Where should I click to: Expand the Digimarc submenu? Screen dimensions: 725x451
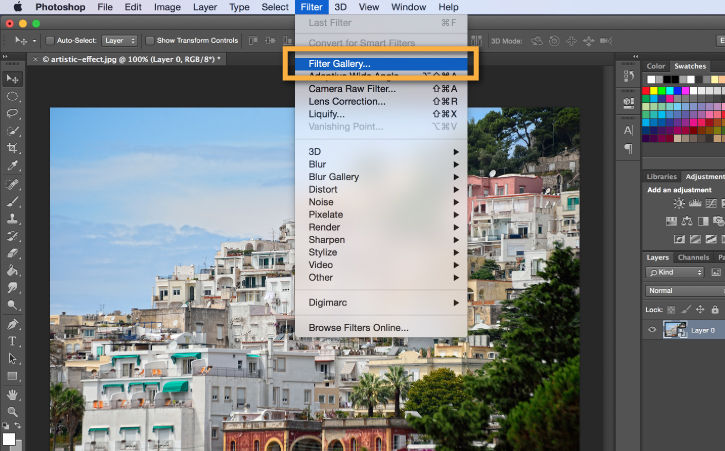(381, 303)
